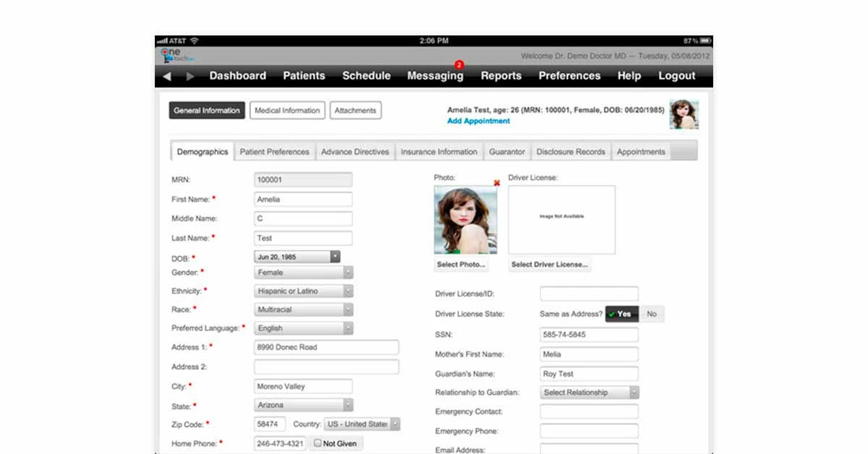Open the Relationship to Guardian dropdown
This screenshot has width=868, height=454.
click(x=634, y=392)
